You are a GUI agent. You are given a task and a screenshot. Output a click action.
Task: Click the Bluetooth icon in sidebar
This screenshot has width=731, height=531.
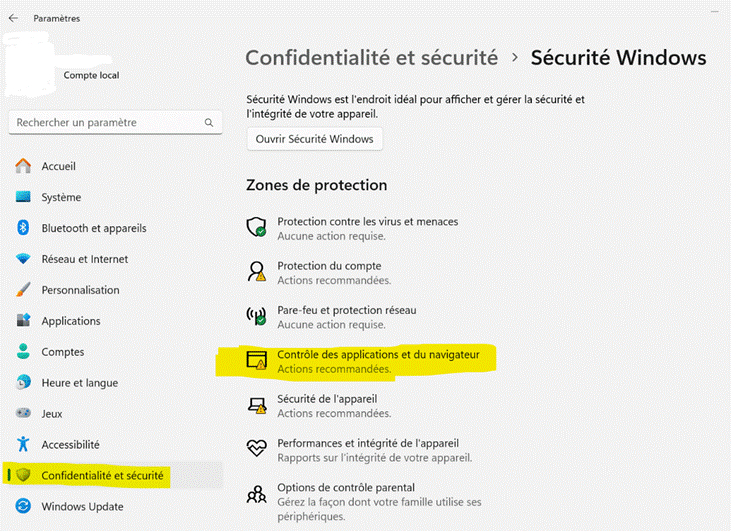[23, 228]
